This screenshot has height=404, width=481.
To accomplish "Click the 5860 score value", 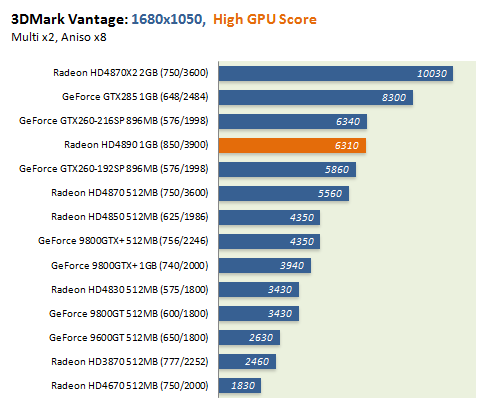I will pos(337,170).
